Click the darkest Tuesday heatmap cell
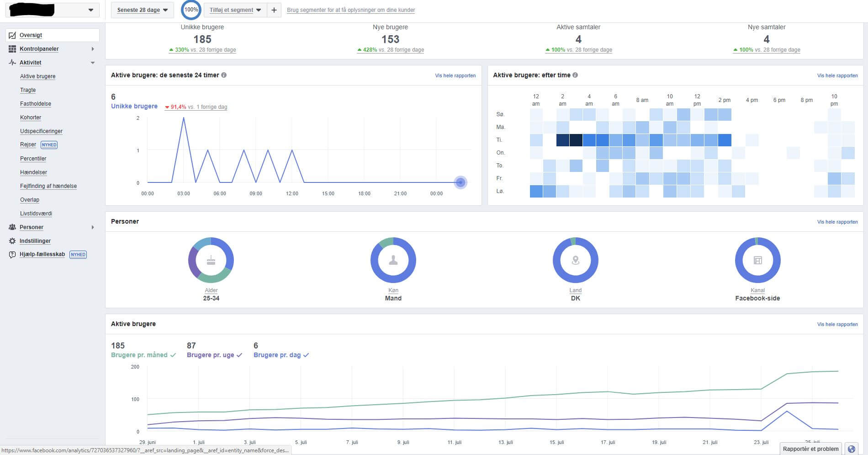Viewport: 868px width, 455px height. (x=576, y=140)
